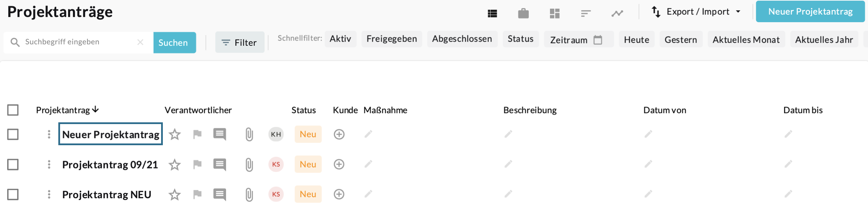This screenshot has height=210, width=868.
Task: Click the Neuer Projektantrag button
Action: [810, 12]
